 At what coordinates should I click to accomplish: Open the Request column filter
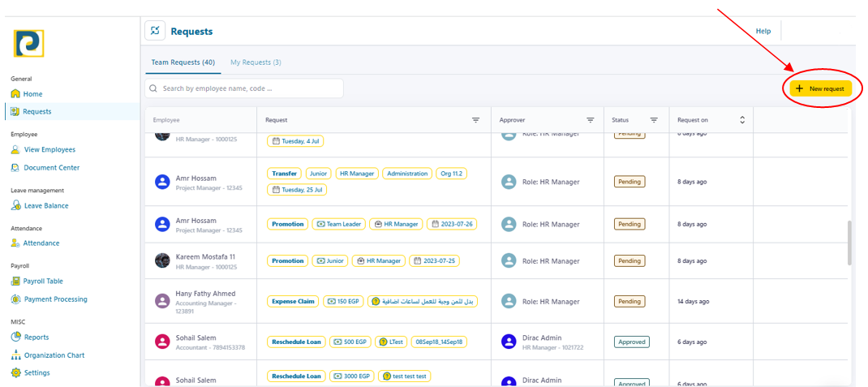pos(475,120)
